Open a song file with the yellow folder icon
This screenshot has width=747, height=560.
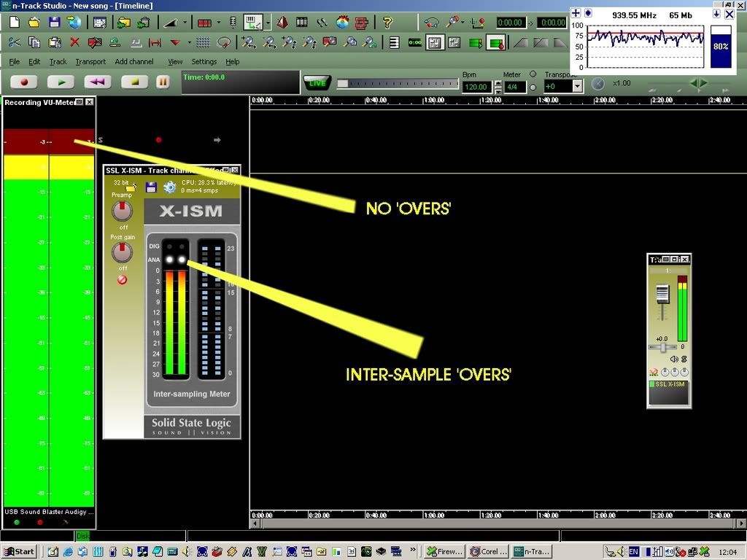click(x=34, y=23)
